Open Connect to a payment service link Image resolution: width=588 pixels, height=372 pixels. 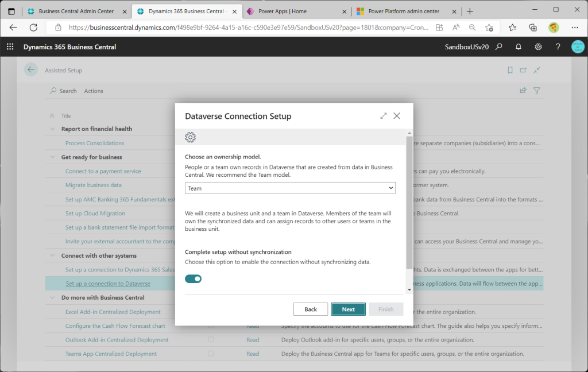tap(103, 171)
